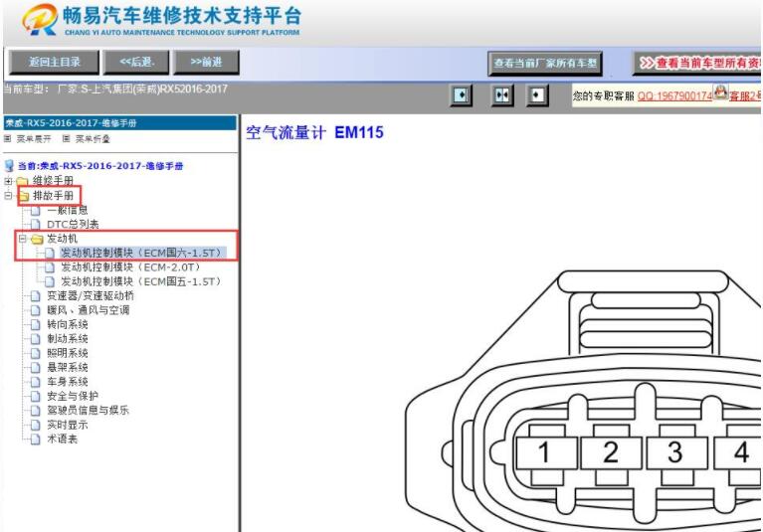
Task: Open the 制动系统 page
Action: click(x=68, y=338)
